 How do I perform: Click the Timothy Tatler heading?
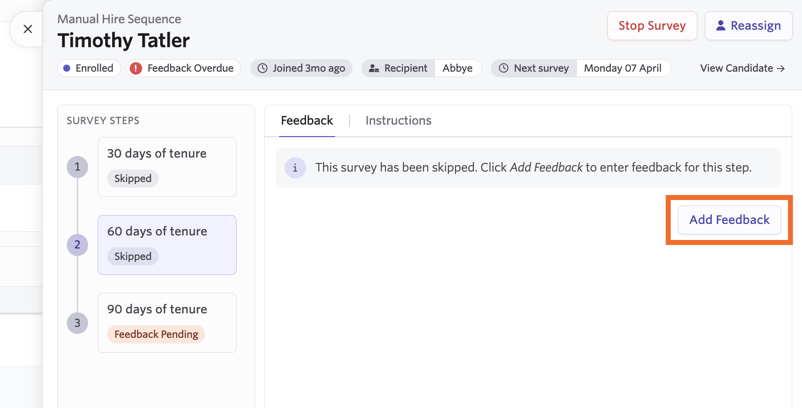pyautogui.click(x=123, y=40)
